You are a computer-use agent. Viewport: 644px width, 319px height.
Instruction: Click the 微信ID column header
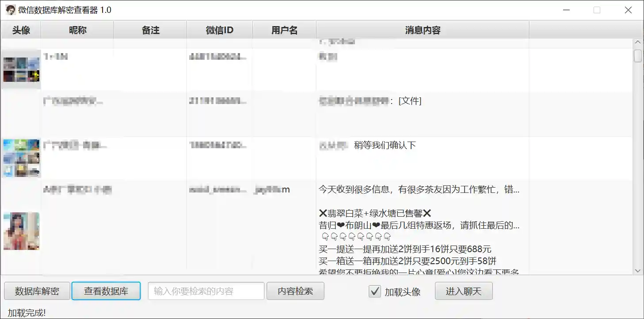click(x=220, y=30)
